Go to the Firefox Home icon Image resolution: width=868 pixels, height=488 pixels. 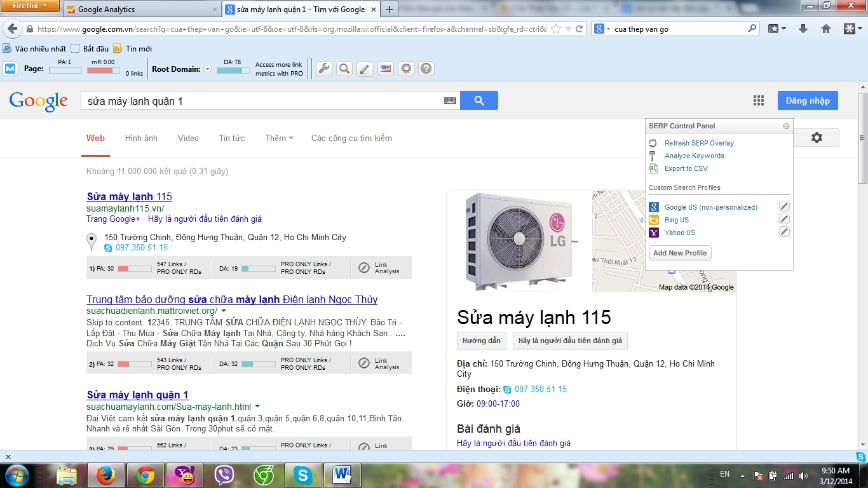(826, 29)
